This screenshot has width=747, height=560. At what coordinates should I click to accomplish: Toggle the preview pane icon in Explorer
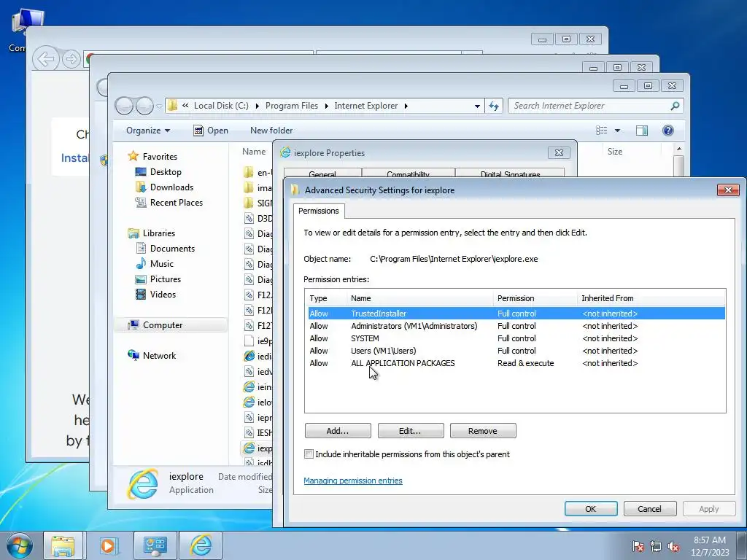[642, 131]
